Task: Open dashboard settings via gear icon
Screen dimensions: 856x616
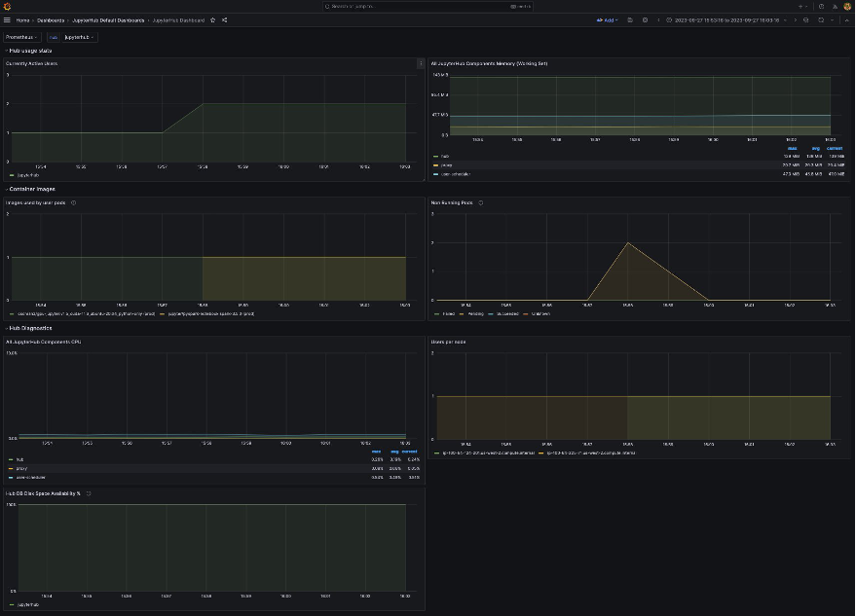Action: (x=644, y=19)
